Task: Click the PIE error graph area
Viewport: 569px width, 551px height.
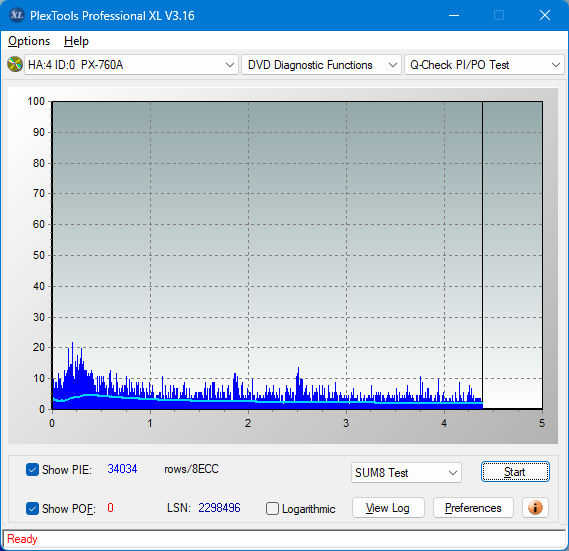Action: (x=297, y=255)
